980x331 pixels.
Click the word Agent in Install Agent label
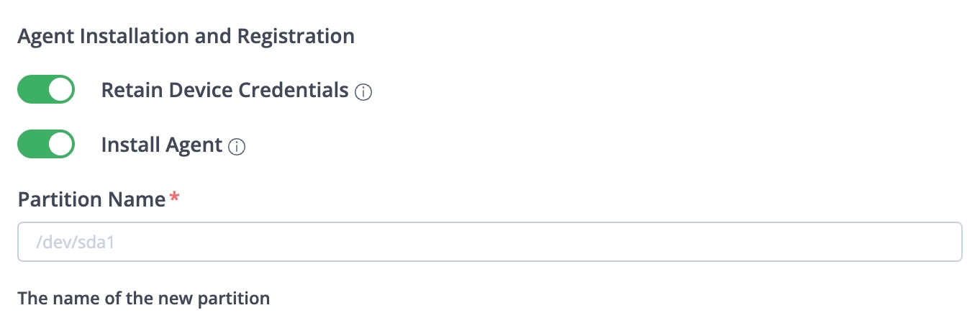(194, 145)
